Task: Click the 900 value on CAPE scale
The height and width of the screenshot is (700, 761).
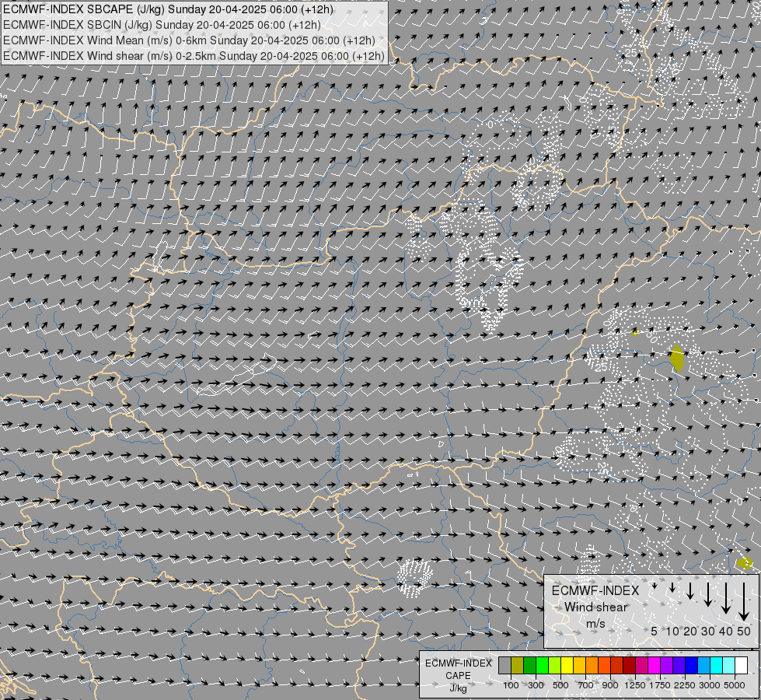Action: [x=610, y=685]
